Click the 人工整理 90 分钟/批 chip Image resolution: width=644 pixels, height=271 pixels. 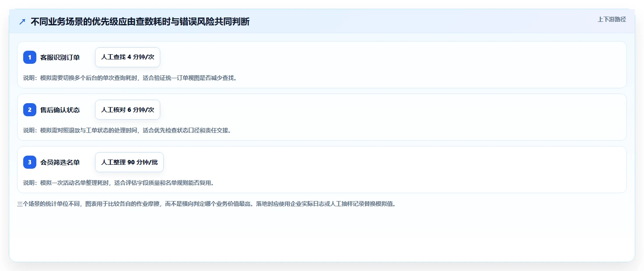pyautogui.click(x=129, y=162)
